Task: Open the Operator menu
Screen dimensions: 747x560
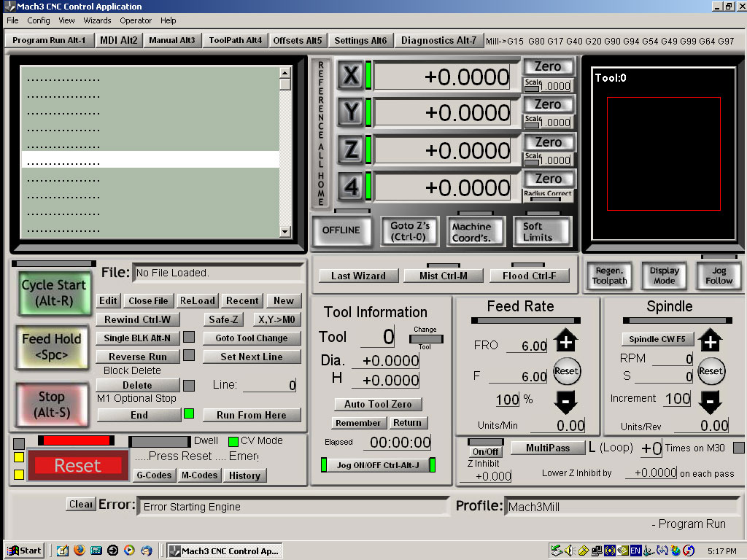Action: click(x=136, y=20)
